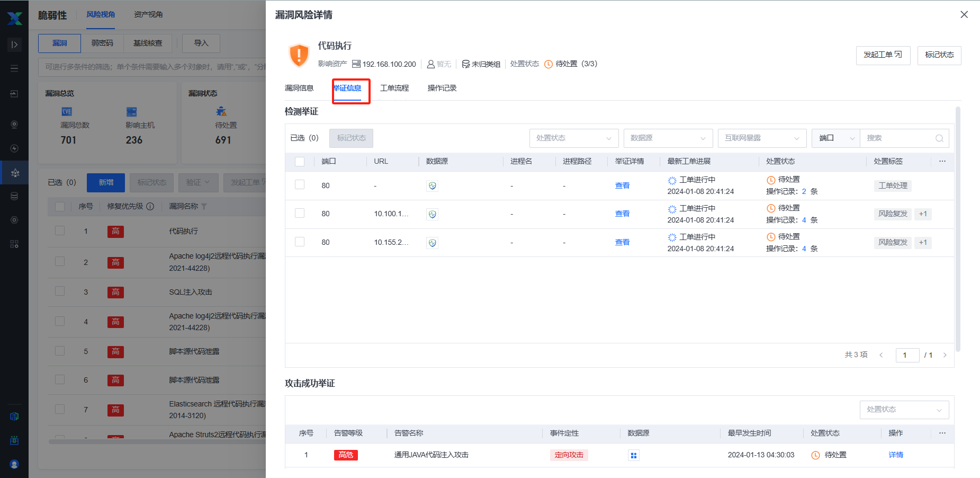Click the blue grid data source icon in attack row
This screenshot has height=478, width=980.
pos(633,455)
